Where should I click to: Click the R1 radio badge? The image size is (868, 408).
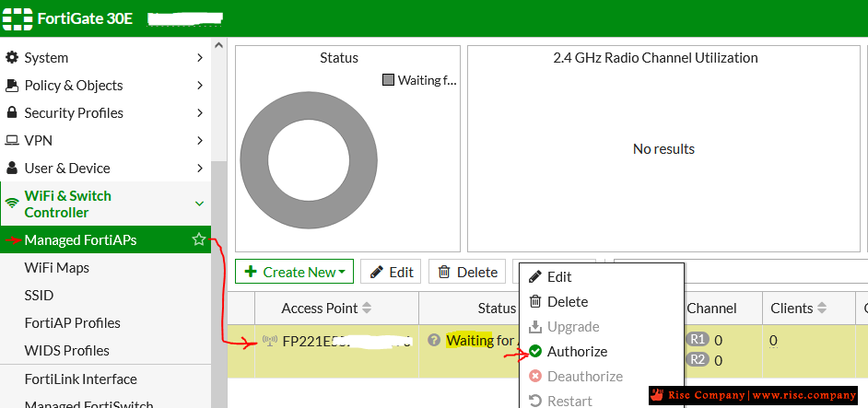coord(697,339)
